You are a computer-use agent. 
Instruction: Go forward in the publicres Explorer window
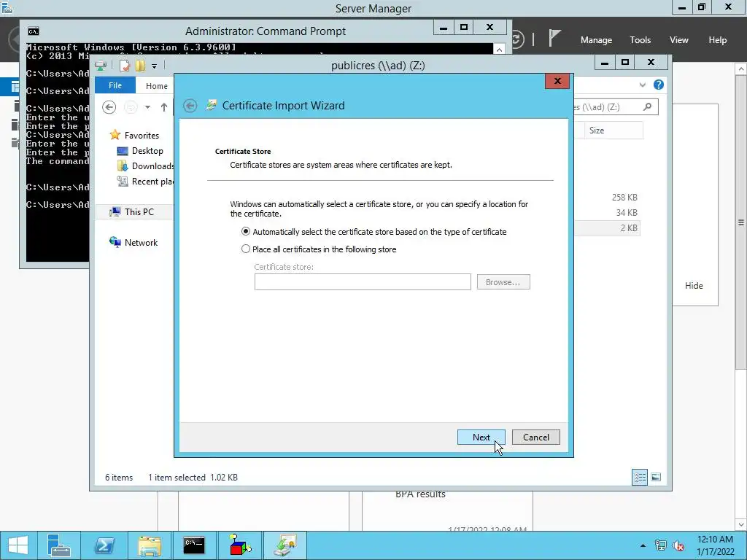pos(130,107)
